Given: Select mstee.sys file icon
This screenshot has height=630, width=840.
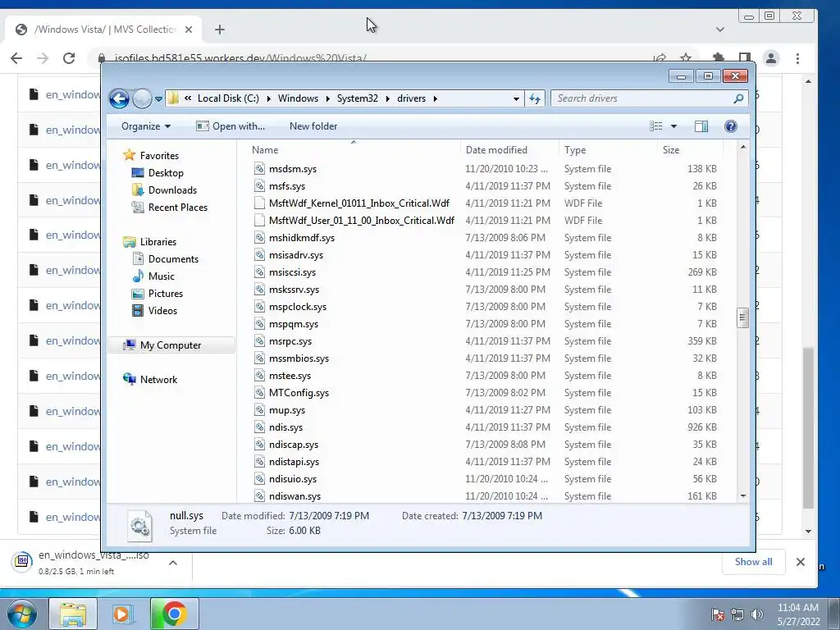Looking at the screenshot, I should [x=259, y=376].
